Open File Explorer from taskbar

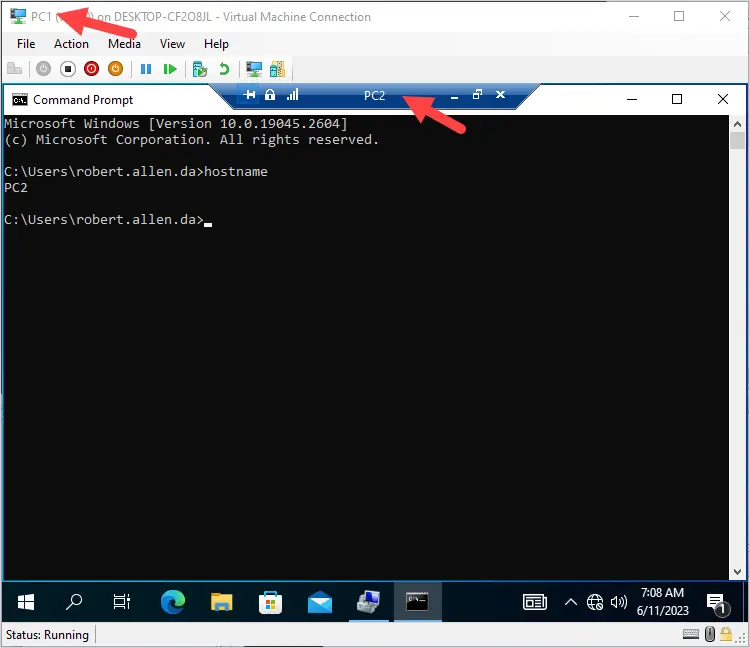click(221, 602)
